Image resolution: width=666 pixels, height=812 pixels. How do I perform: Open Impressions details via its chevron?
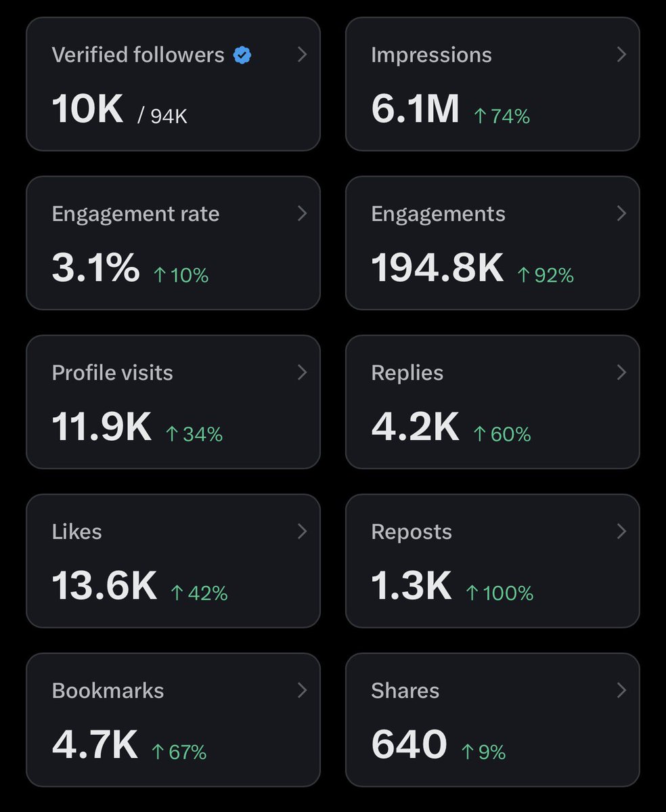(x=621, y=54)
